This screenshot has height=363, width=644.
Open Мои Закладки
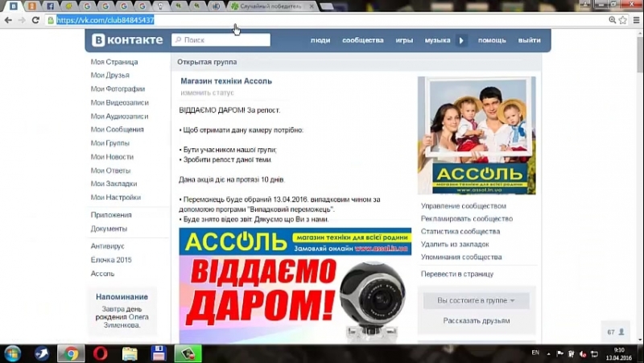tap(114, 184)
